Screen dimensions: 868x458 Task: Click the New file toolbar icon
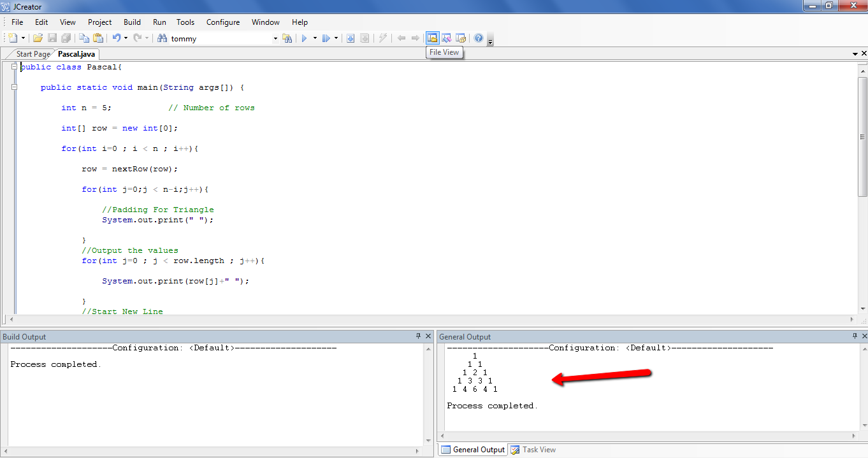(x=13, y=38)
